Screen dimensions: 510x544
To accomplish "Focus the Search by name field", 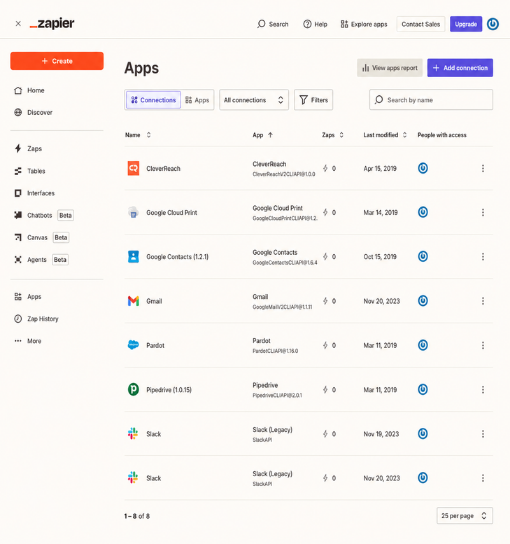I will [x=431, y=100].
